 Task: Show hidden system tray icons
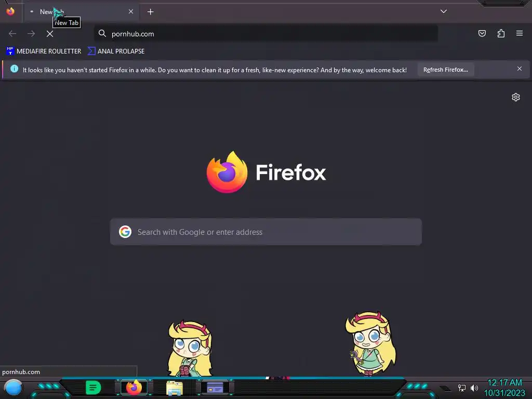[445, 389]
